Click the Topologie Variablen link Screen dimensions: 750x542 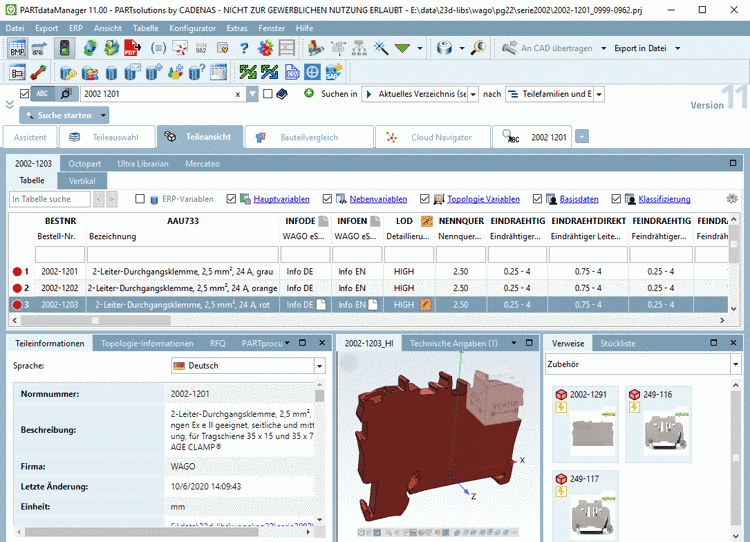click(x=483, y=199)
